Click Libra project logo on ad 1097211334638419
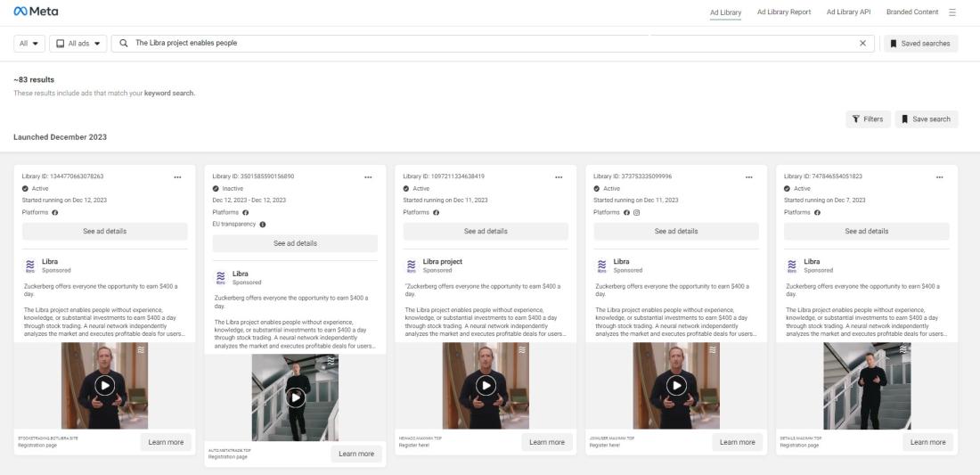 point(412,266)
